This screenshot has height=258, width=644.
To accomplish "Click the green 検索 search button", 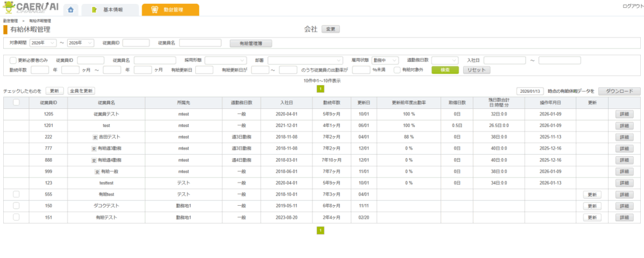I will point(445,70).
